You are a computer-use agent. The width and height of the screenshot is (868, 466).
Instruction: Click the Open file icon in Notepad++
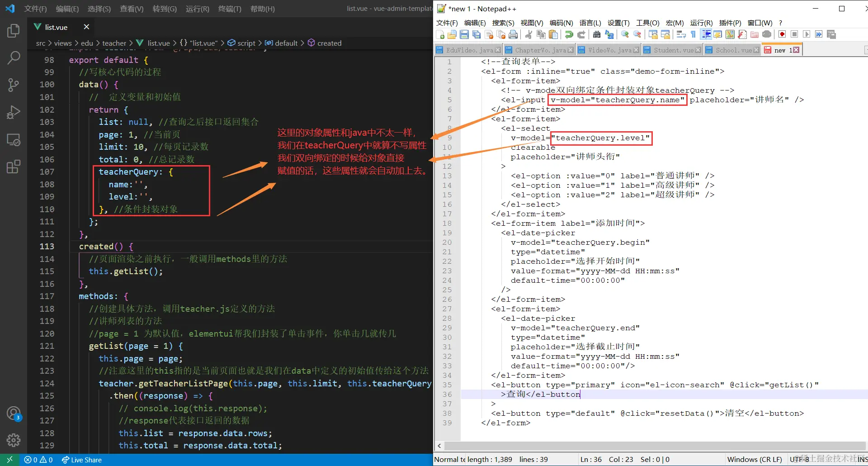[452, 34]
